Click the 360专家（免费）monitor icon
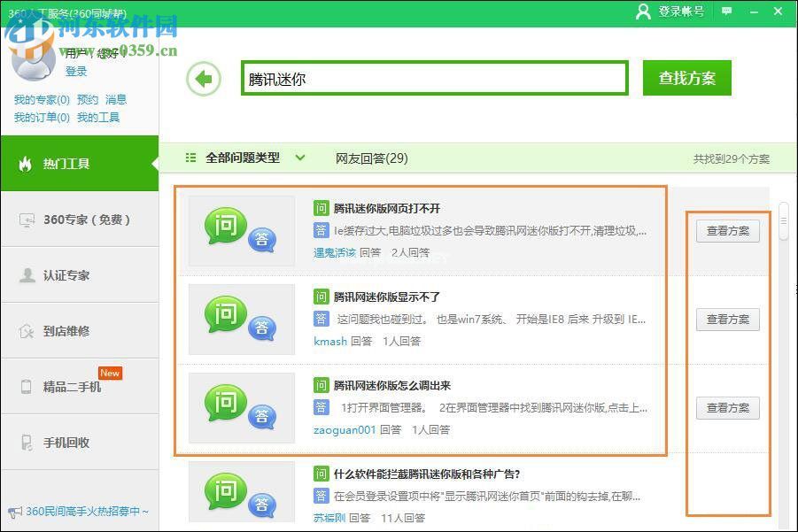Image resolution: width=798 pixels, height=532 pixels. coord(26,220)
